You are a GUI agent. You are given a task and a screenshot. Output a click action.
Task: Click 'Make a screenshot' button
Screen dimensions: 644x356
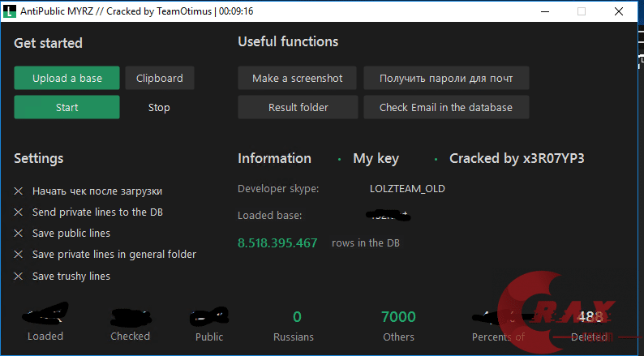pos(298,79)
